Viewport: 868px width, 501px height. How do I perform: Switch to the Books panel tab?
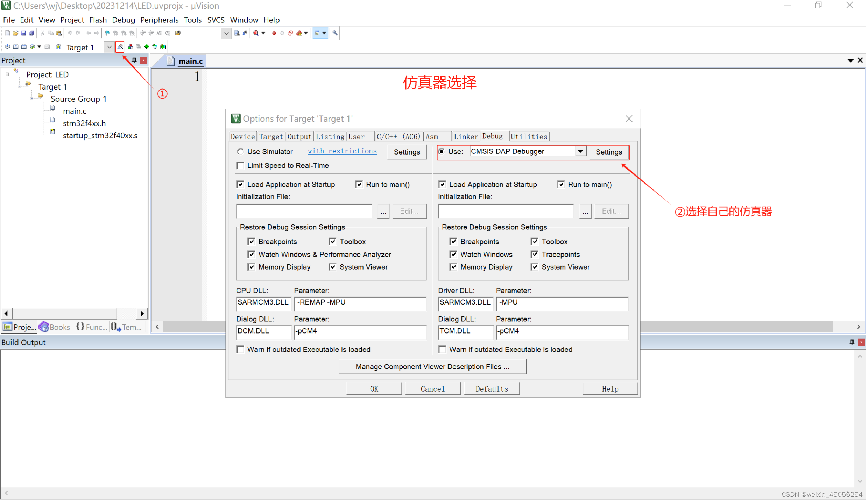[x=55, y=328]
